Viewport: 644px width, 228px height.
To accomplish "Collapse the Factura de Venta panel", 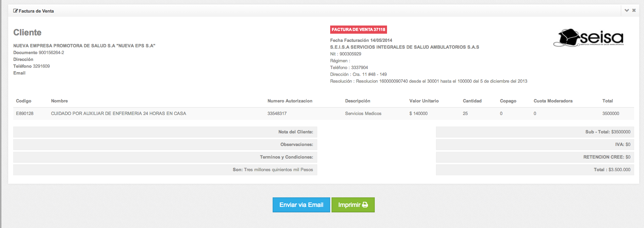I will pos(627,11).
